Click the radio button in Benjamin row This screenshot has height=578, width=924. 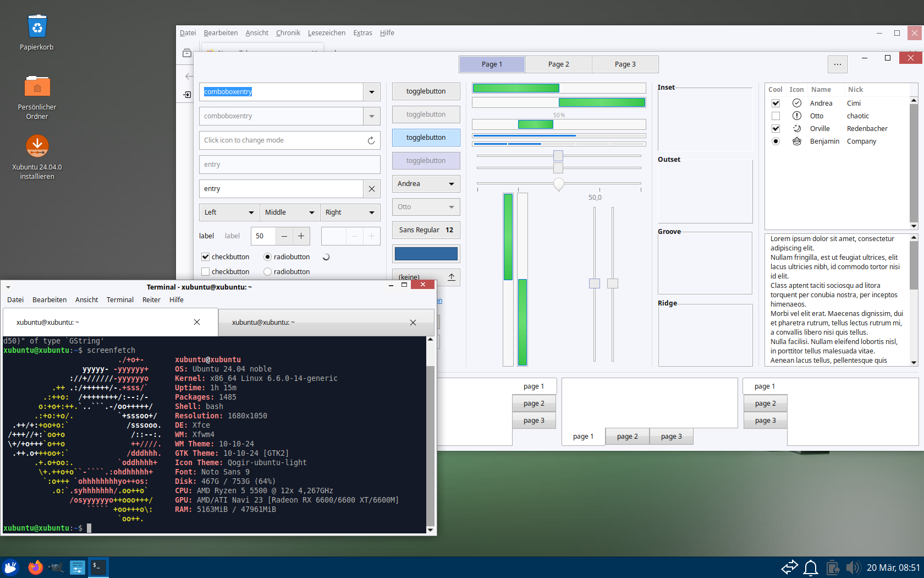click(776, 141)
